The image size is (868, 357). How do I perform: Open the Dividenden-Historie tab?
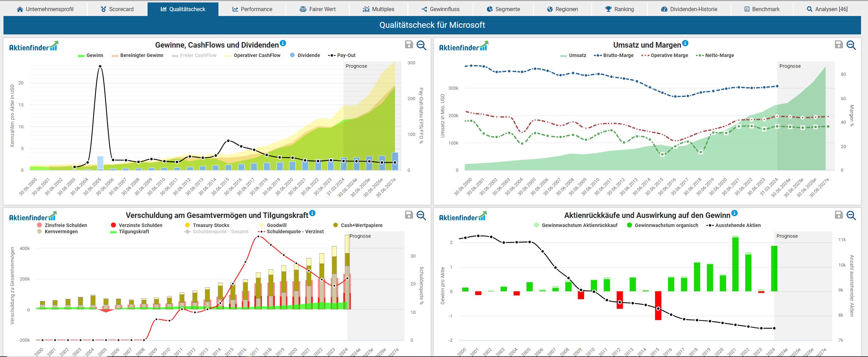[x=689, y=9]
